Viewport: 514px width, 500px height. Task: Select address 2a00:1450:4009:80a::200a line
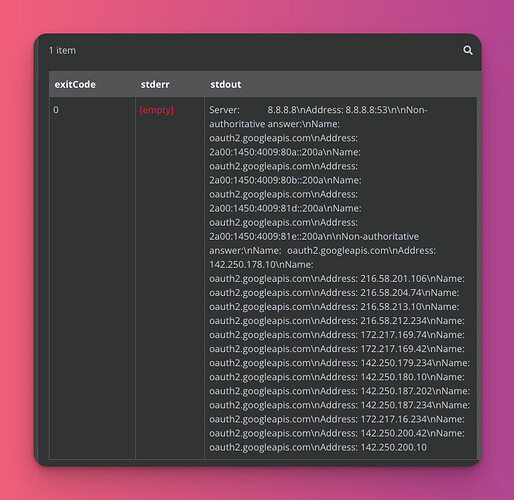tap(285, 152)
